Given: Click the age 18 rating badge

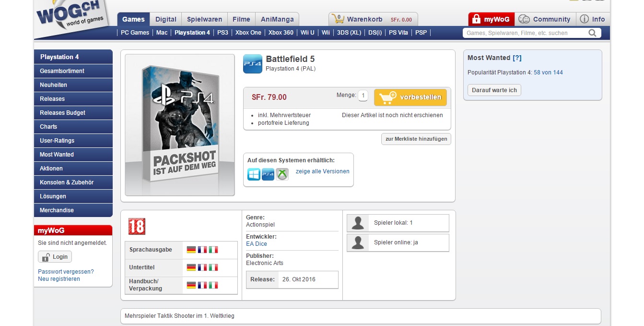Looking at the screenshot, I should coord(137,226).
